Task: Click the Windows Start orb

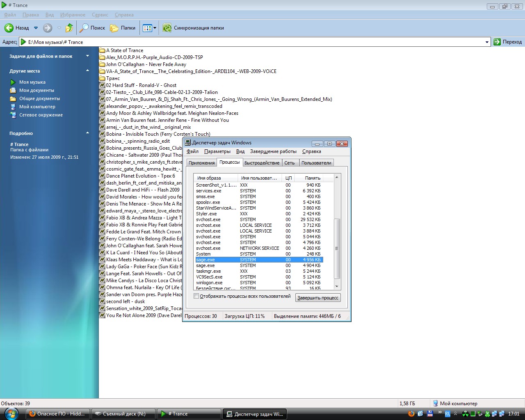Action: pyautogui.click(x=11, y=414)
